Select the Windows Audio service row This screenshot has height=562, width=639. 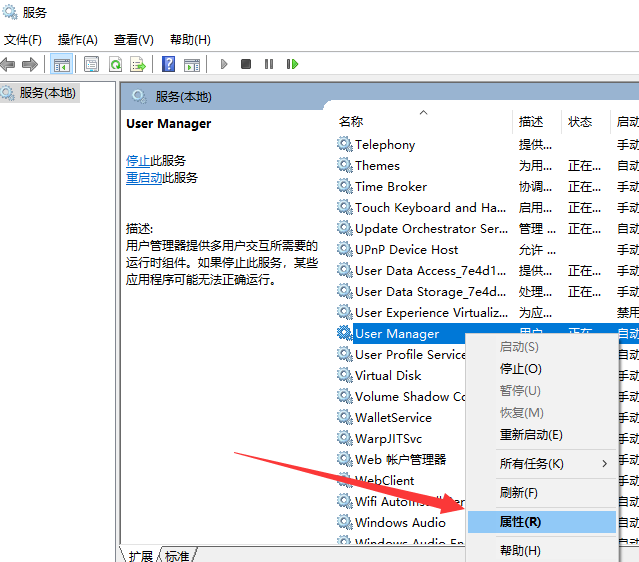[x=400, y=522]
